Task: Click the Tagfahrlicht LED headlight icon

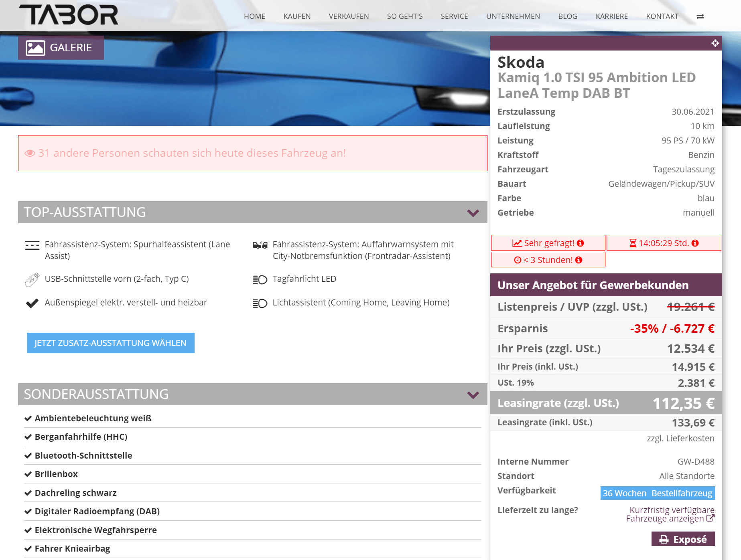Action: pos(260,279)
